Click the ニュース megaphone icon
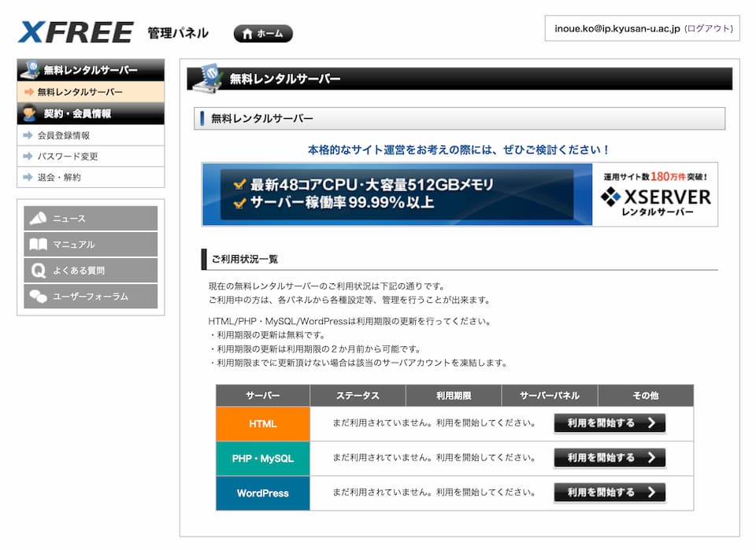The height and width of the screenshot is (550, 756). (38, 219)
